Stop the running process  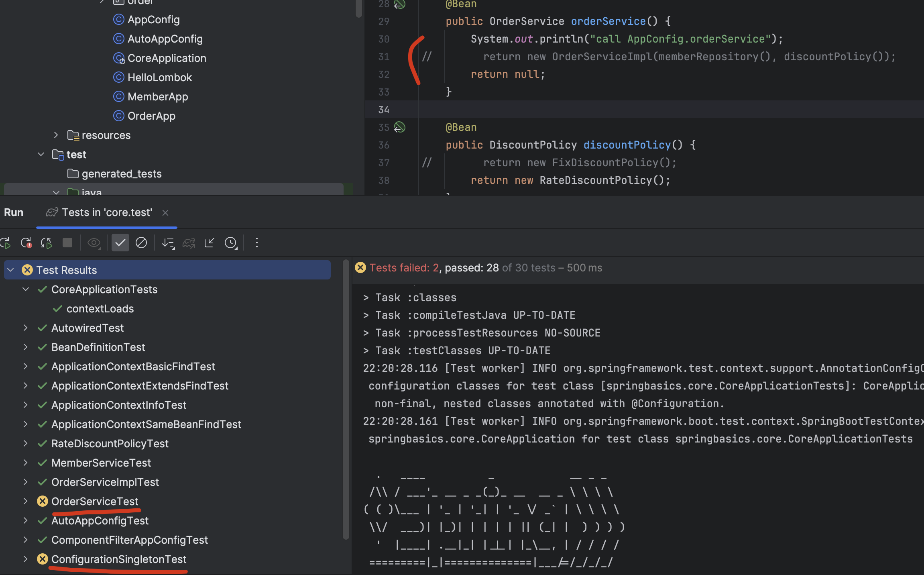click(x=67, y=243)
